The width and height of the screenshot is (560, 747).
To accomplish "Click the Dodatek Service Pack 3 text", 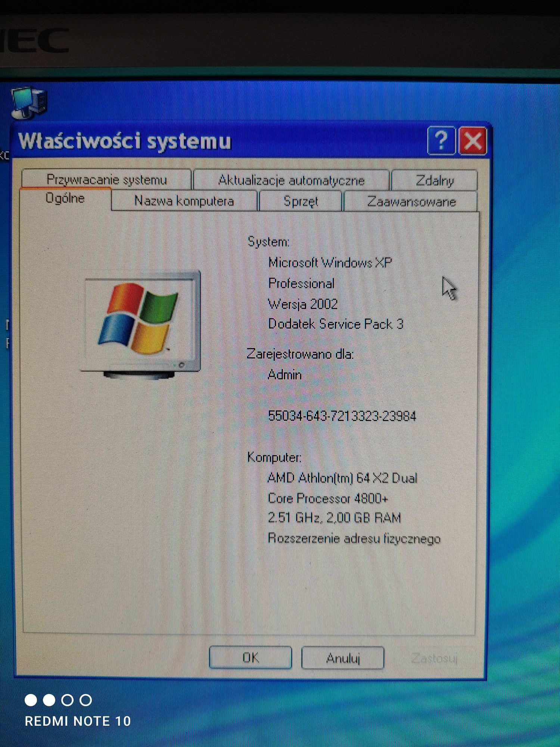I will (x=336, y=323).
